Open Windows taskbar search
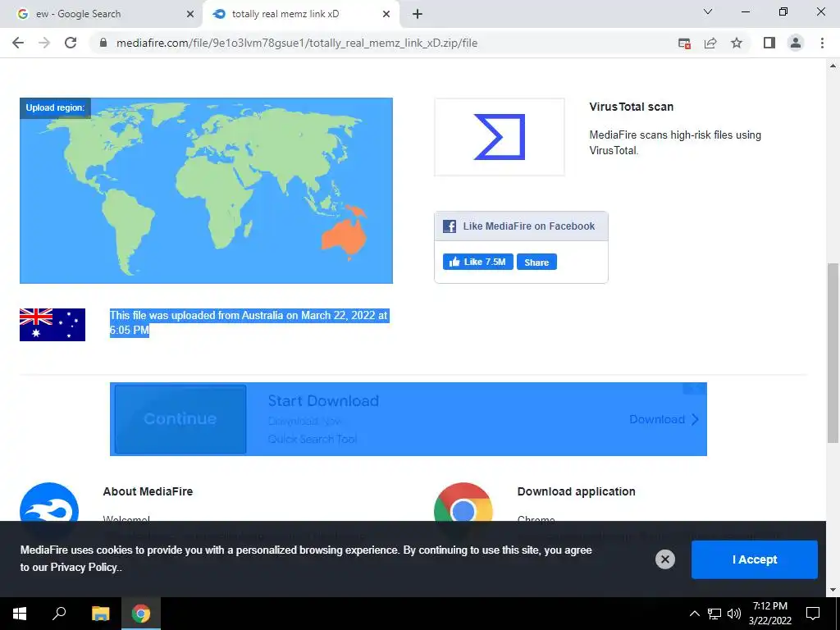The width and height of the screenshot is (840, 630). click(59, 614)
